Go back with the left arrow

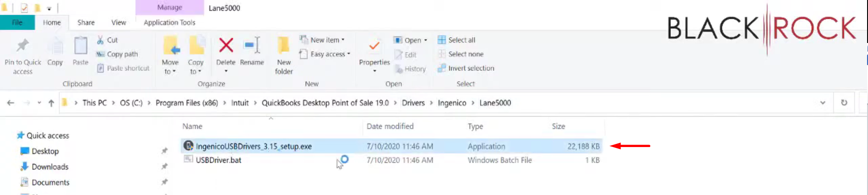coord(10,103)
